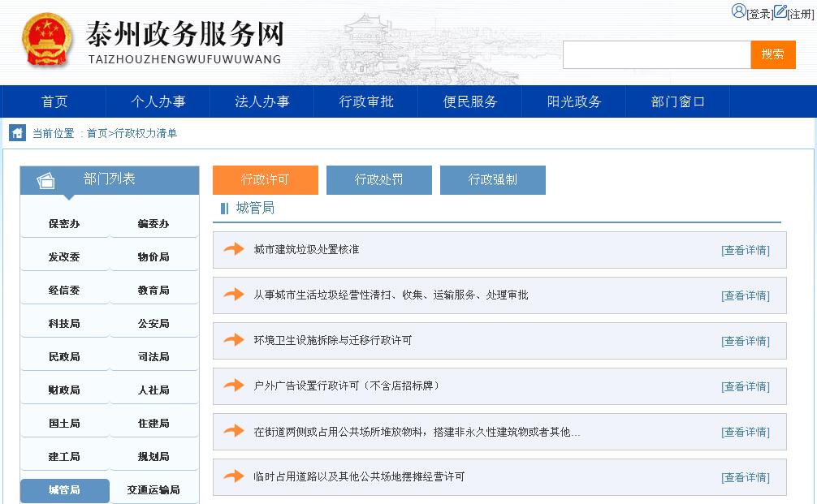Click orange arrow beside 户外广告设置行政许可
This screenshot has width=817, height=504.
point(234,386)
